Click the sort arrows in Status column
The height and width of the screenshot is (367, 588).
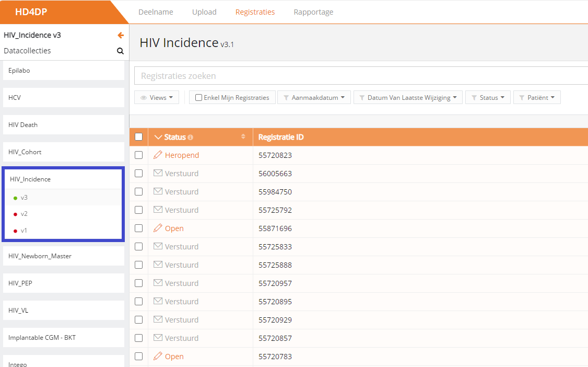243,137
